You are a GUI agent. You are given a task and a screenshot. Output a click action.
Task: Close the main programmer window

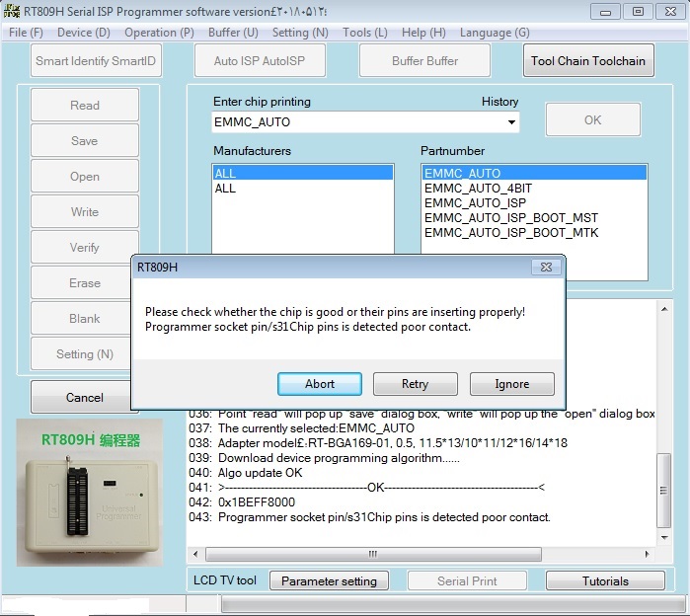coord(670,12)
